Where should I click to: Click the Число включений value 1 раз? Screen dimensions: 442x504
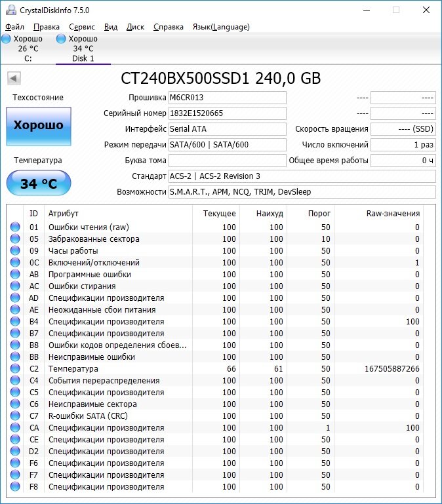point(403,145)
